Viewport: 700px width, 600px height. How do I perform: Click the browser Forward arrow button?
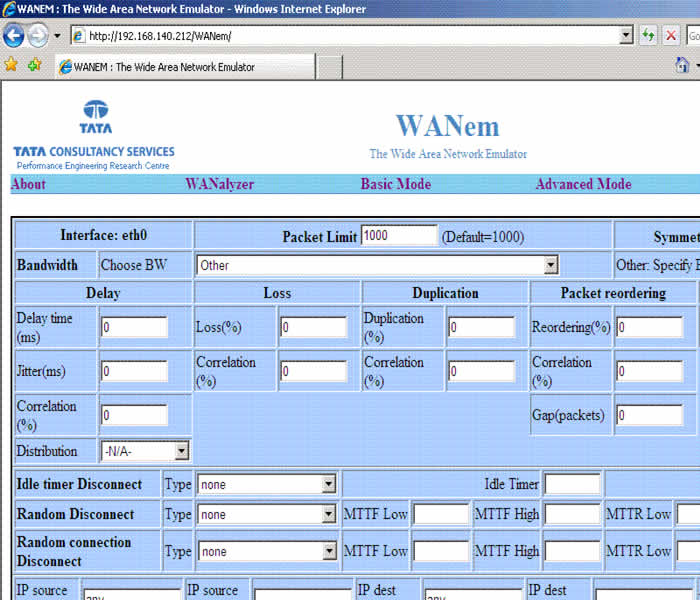(38, 37)
